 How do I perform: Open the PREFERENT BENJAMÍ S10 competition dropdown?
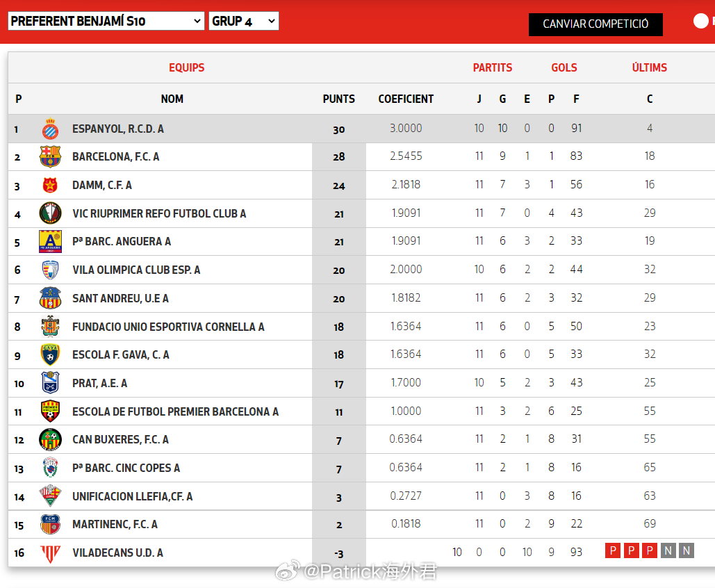(x=106, y=21)
